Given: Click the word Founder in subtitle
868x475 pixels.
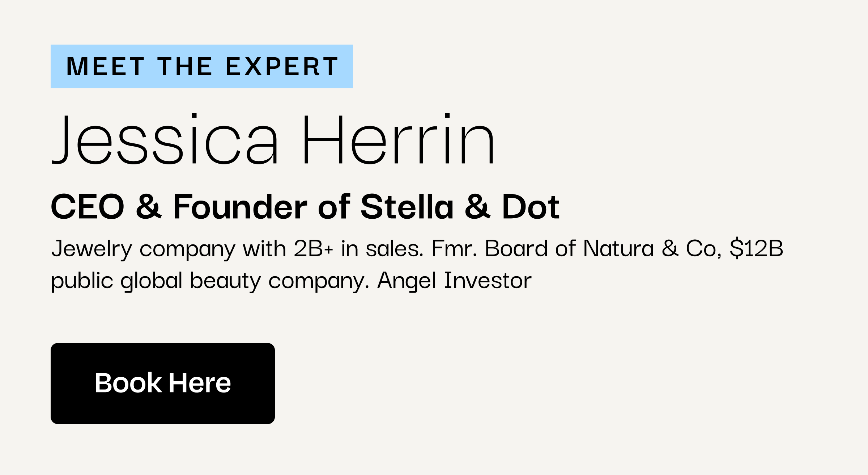Looking at the screenshot, I should pyautogui.click(x=240, y=207).
